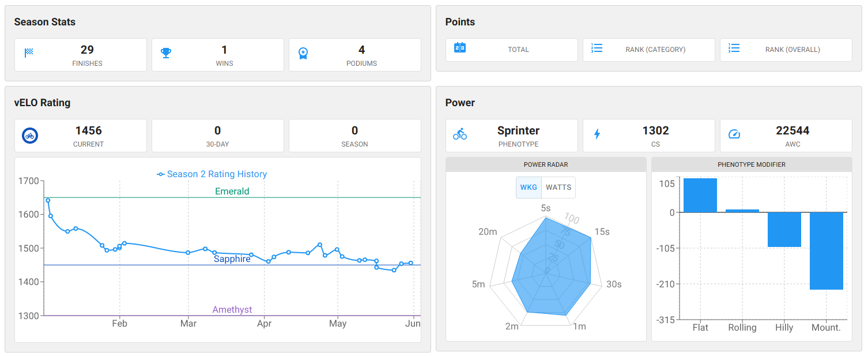Select WKG power radar mode

click(529, 188)
